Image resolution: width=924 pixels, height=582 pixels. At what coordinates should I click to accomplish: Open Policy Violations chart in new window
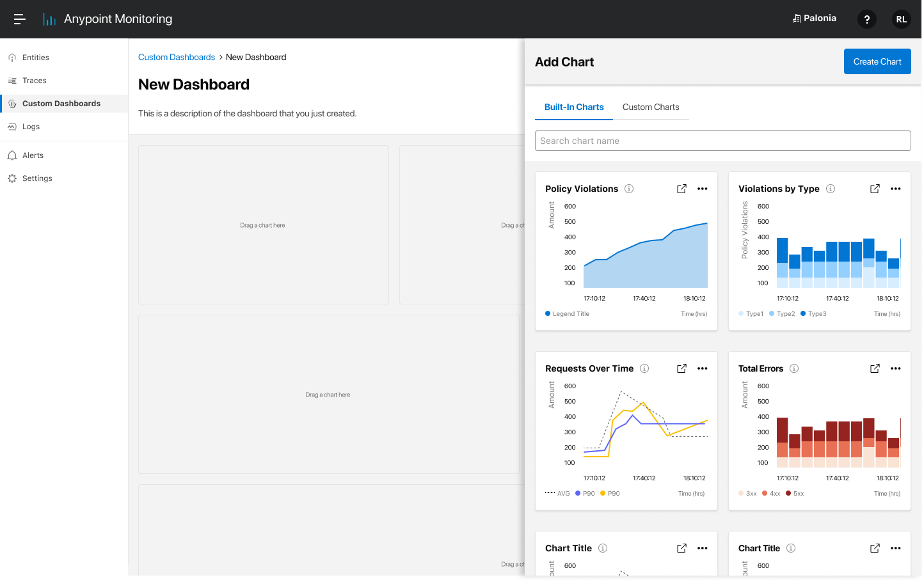click(x=681, y=189)
